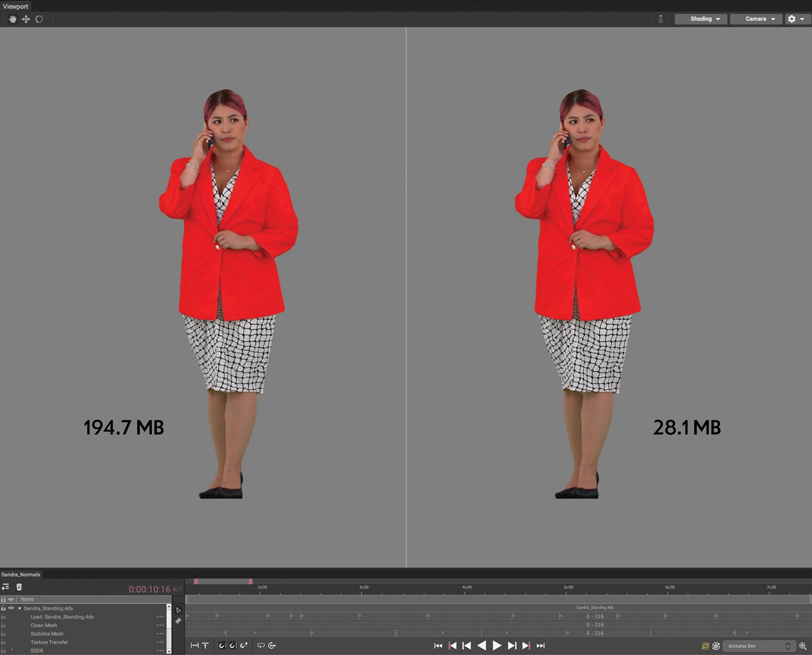Viewport: 812px width, 655px height.
Task: Open the three-dot menu for Texture Transfer
Action: (x=160, y=642)
